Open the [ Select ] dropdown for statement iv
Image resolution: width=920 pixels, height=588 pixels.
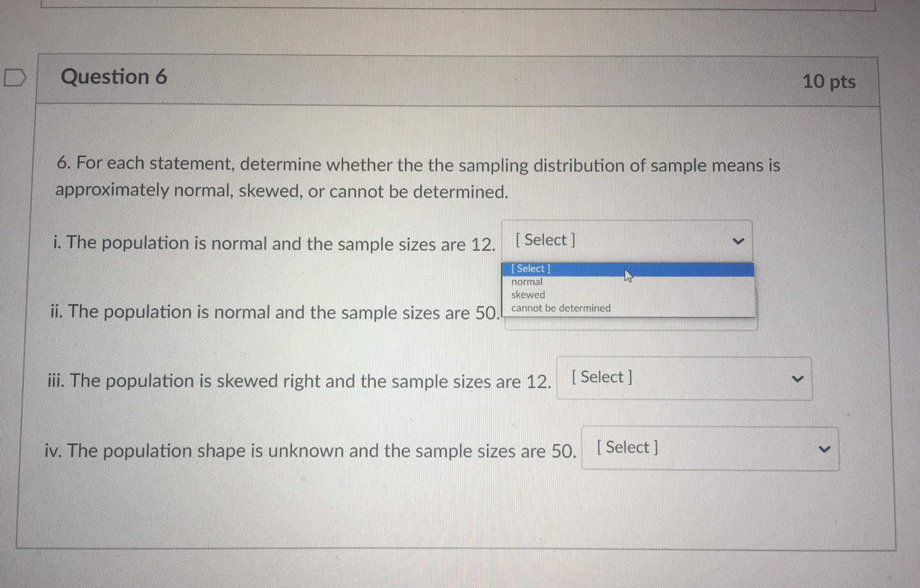(x=709, y=448)
